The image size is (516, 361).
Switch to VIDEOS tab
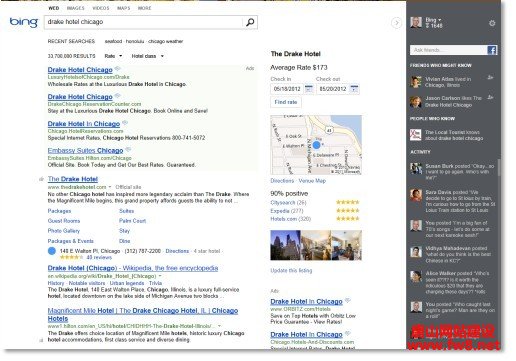tap(101, 8)
